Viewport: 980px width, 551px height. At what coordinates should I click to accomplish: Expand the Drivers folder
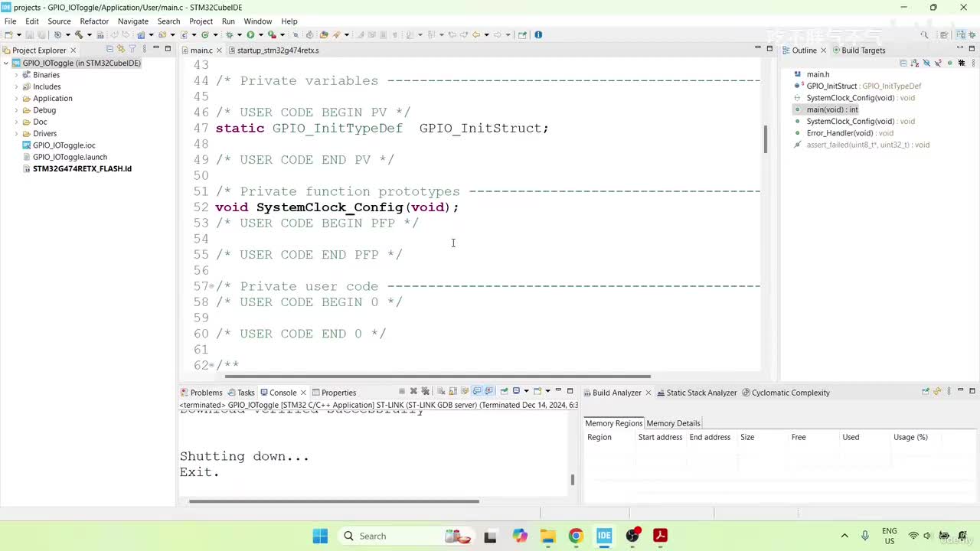point(16,134)
